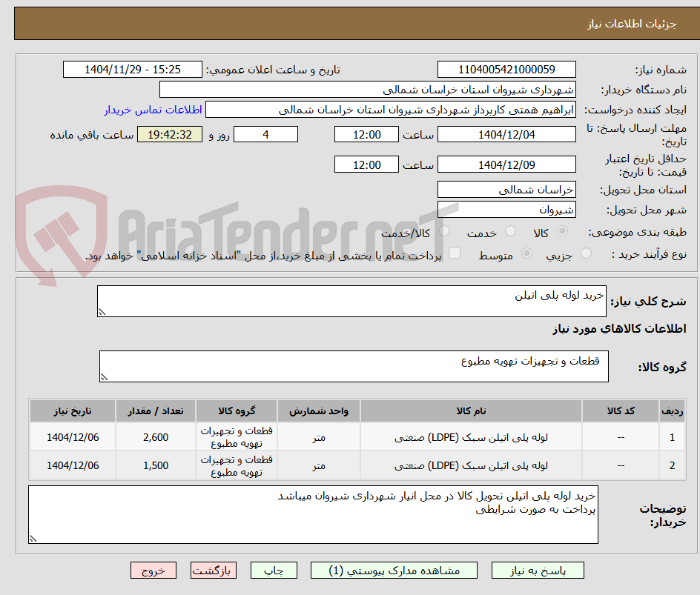Select the کالا radio button
The height and width of the screenshot is (595, 700).
563,231
